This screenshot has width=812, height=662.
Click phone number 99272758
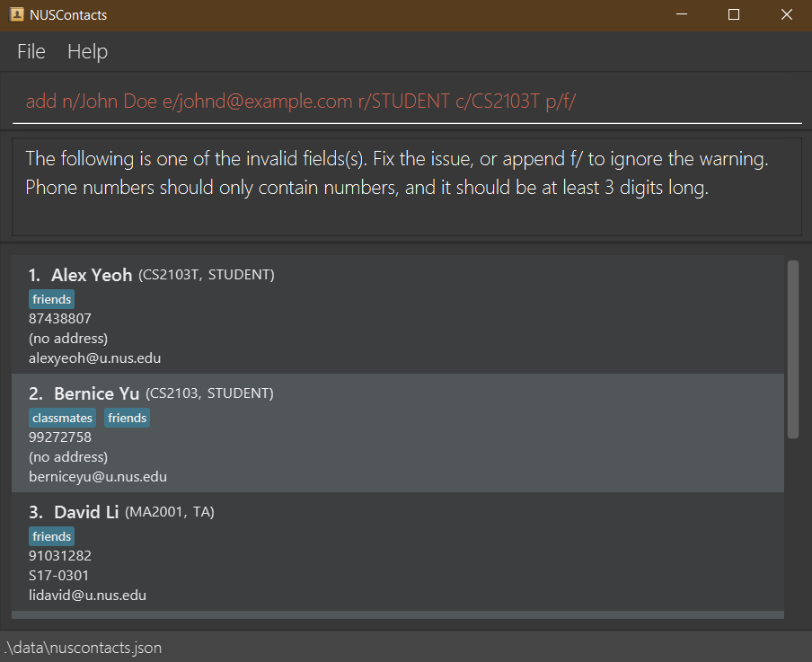click(60, 437)
